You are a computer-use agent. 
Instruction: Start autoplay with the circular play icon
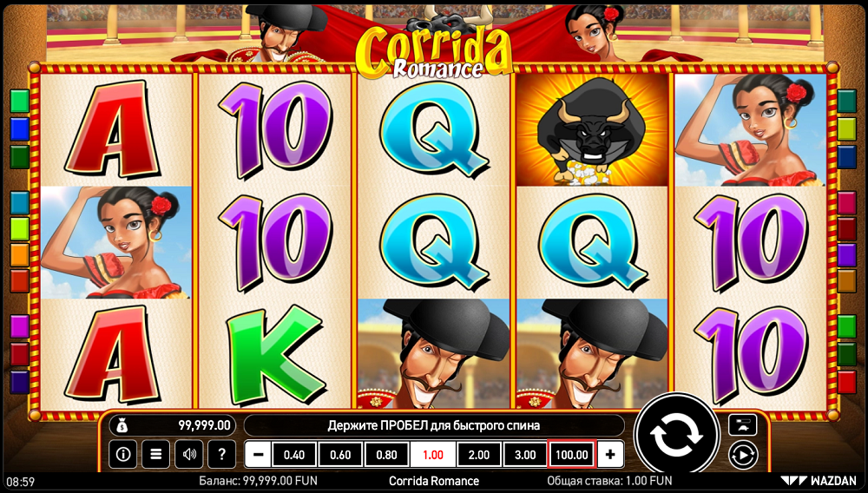point(743,455)
